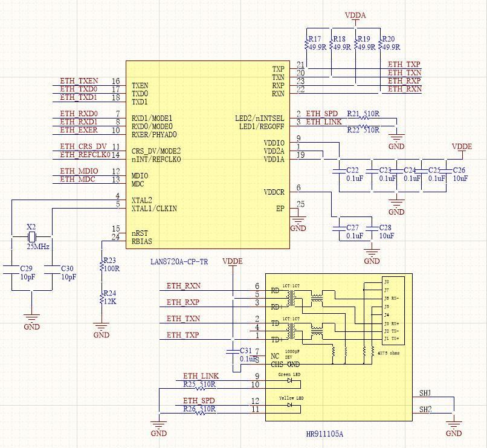Viewport: 487px width, 448px height.
Task: Click the ETH_TXD0 net label
Action: pos(79,89)
